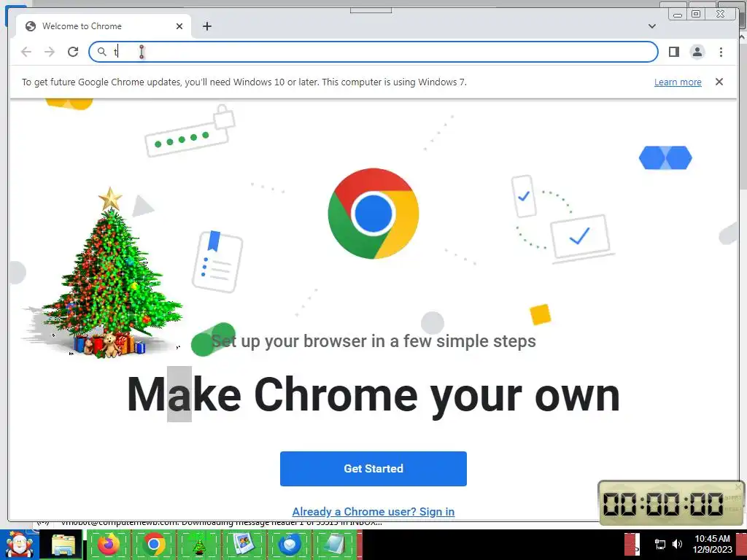Reload the current page
The height and width of the screenshot is (560, 747).
click(73, 52)
